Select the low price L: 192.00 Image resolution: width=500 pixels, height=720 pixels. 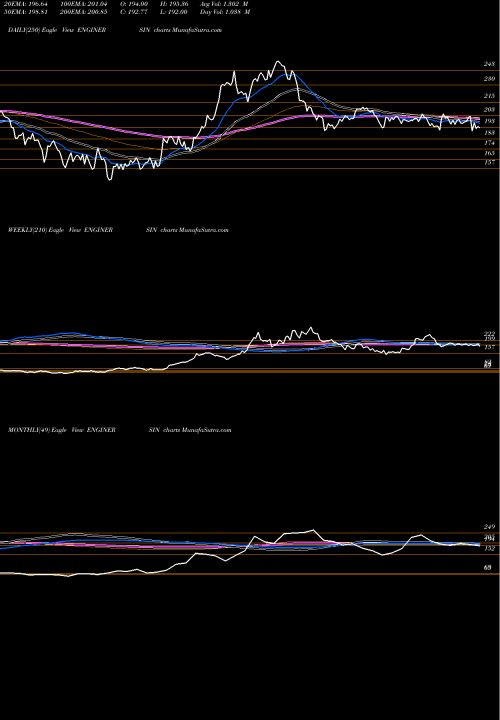[174, 12]
